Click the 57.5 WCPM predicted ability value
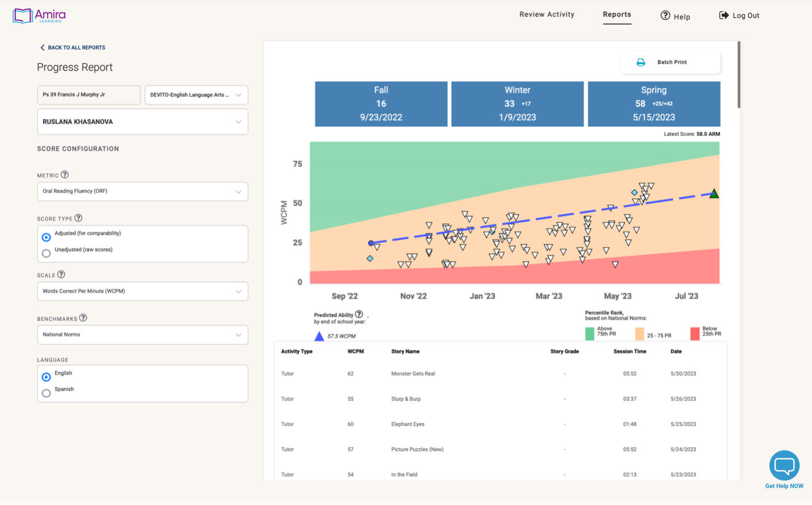Screen dimensions: 812x505 point(341,336)
